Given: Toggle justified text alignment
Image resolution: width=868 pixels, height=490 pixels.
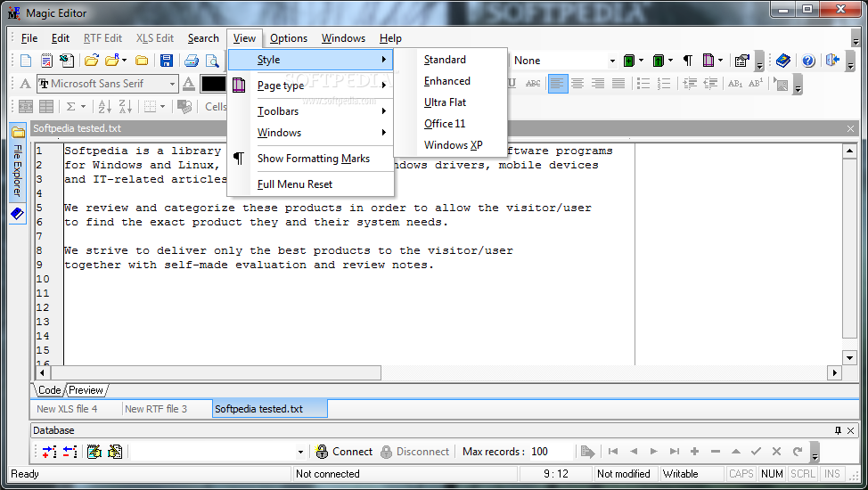Looking at the screenshot, I should [x=618, y=84].
